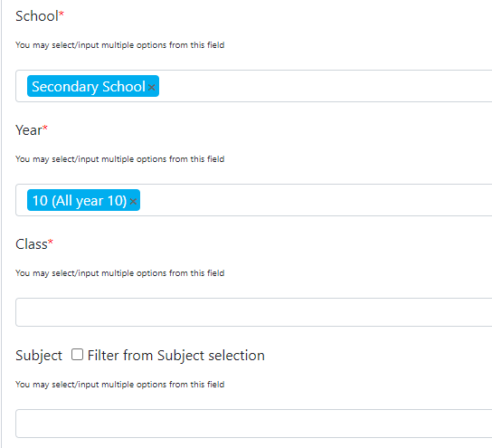Viewport: 492px width, 448px height.
Task: Click the red asterisk next to School
Action: click(61, 14)
